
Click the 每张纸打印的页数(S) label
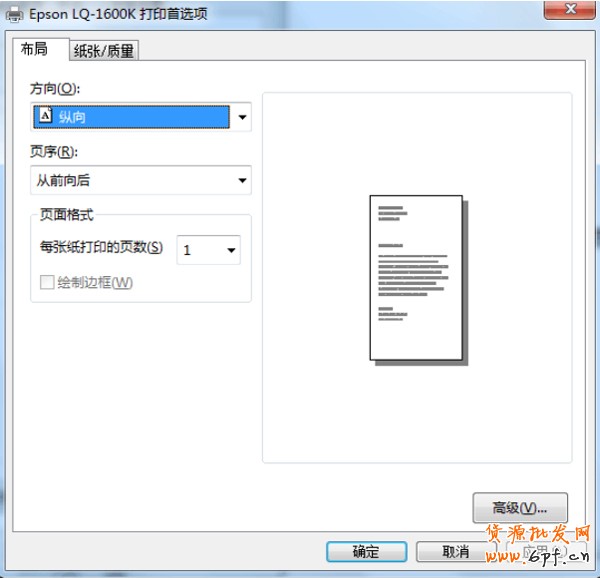click(100, 248)
